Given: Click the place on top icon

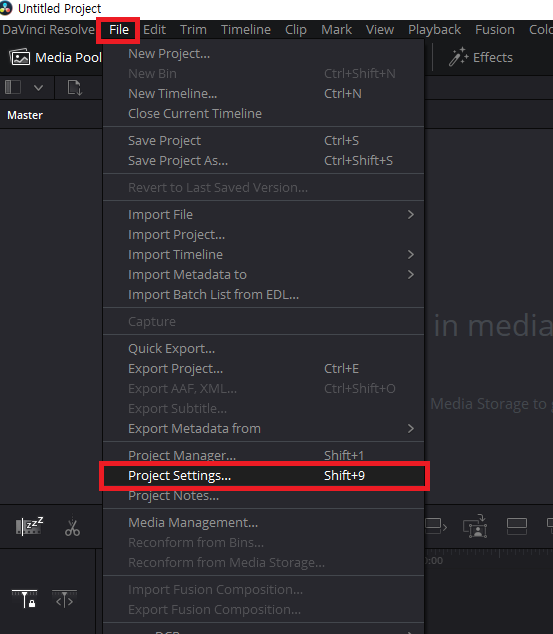Looking at the screenshot, I should [x=517, y=526].
